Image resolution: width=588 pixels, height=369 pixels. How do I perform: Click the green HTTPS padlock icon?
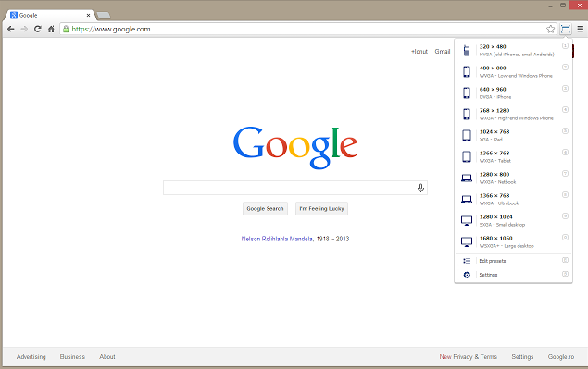(x=66, y=29)
